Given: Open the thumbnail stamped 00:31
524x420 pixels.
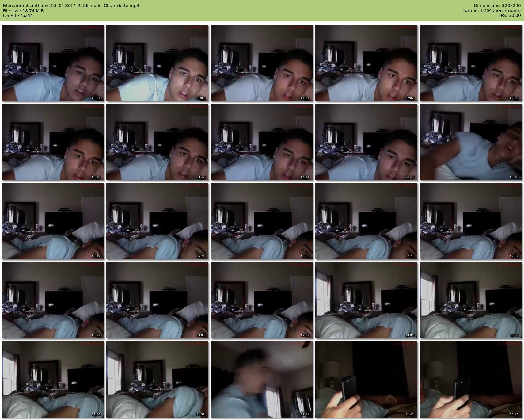Looking at the screenshot, I should pos(53,63).
